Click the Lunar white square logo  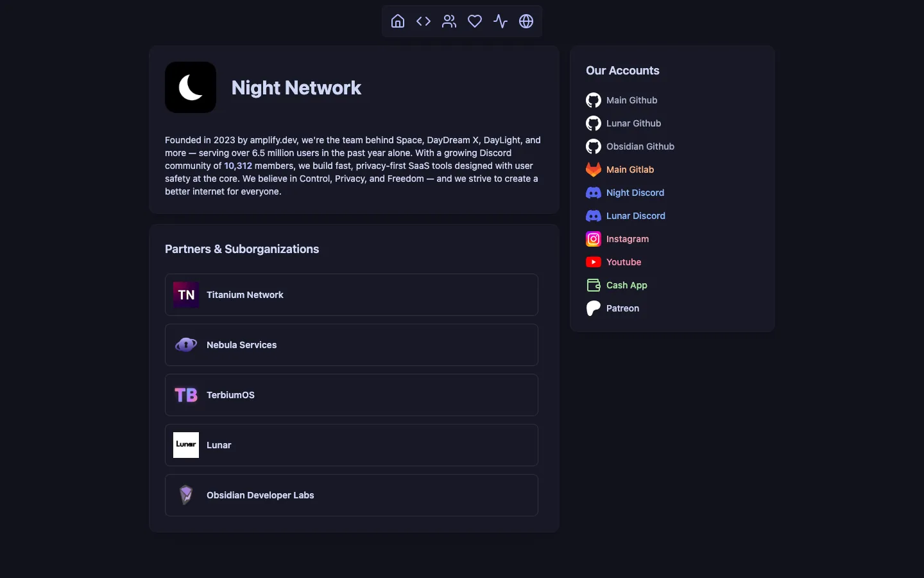186,445
